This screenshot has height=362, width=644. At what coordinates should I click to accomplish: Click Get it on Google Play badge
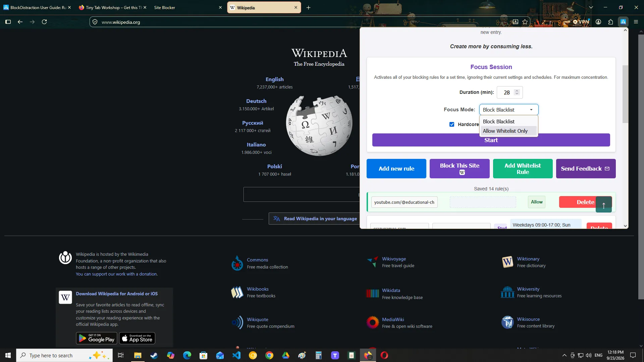pos(97,338)
